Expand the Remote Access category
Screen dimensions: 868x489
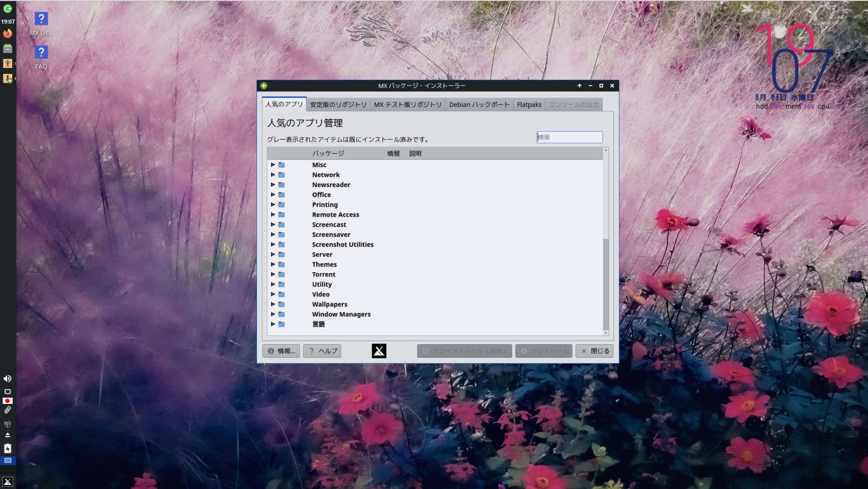click(273, 215)
